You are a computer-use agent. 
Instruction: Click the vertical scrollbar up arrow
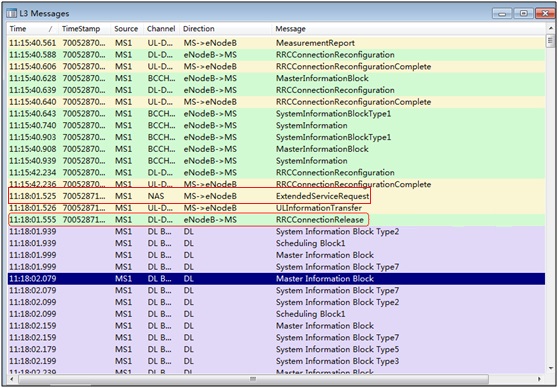[x=550, y=28]
